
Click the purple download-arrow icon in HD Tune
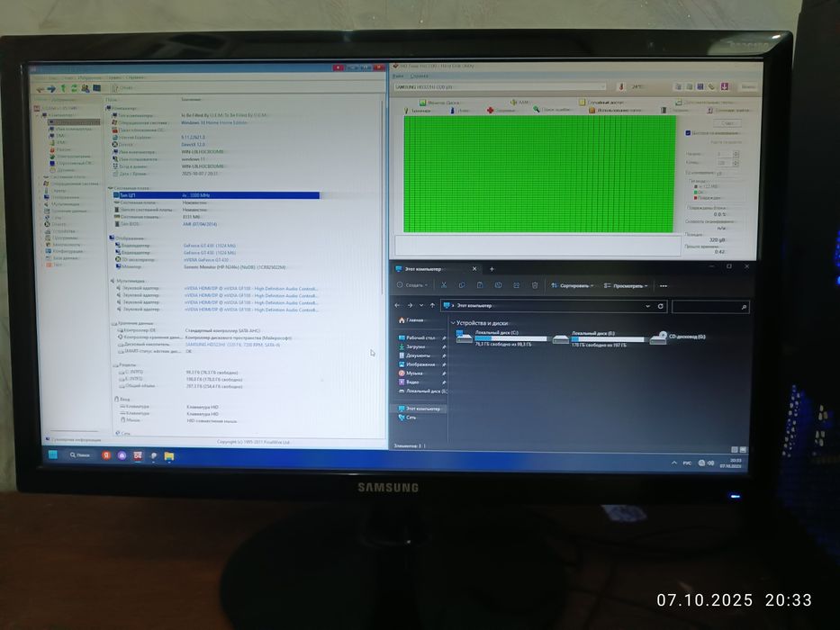[x=724, y=86]
